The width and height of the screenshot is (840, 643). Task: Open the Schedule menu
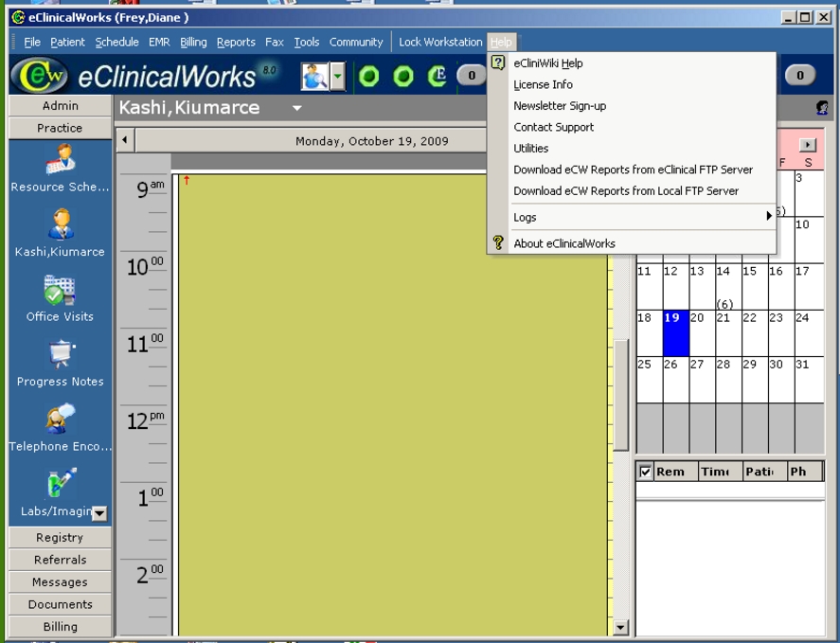tap(116, 42)
